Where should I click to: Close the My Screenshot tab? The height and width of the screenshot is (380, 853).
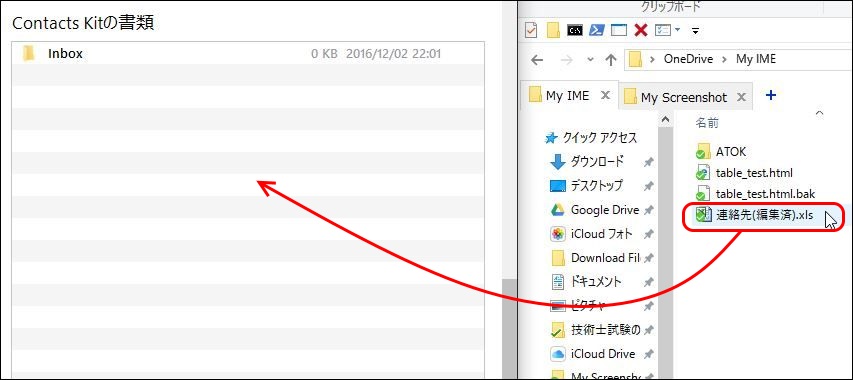(740, 97)
